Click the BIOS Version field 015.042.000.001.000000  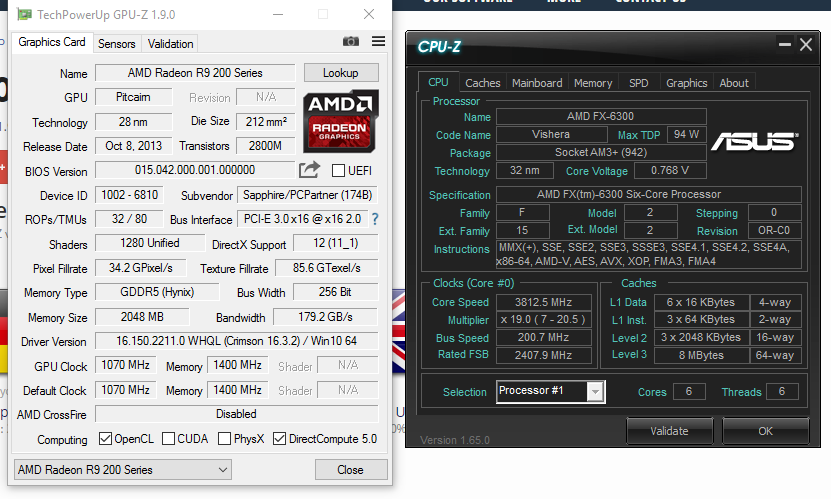click(195, 170)
